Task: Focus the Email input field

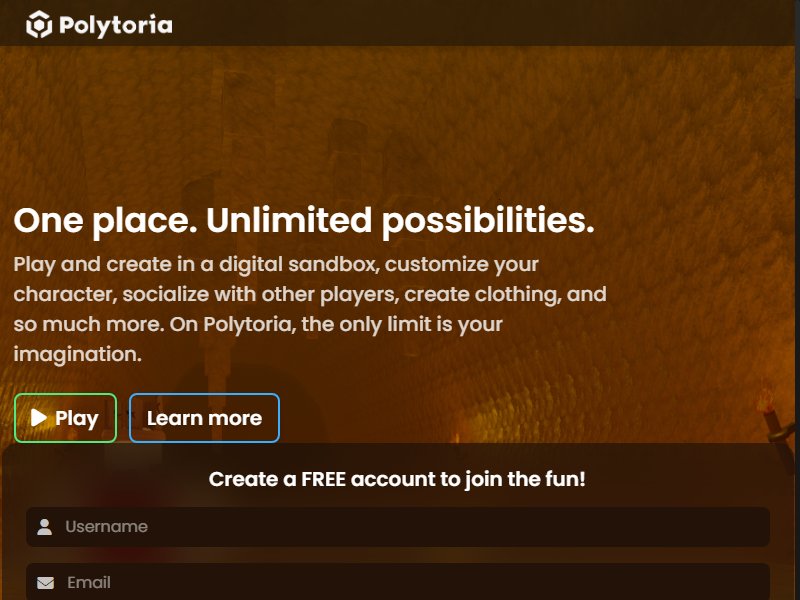Action: coord(398,582)
